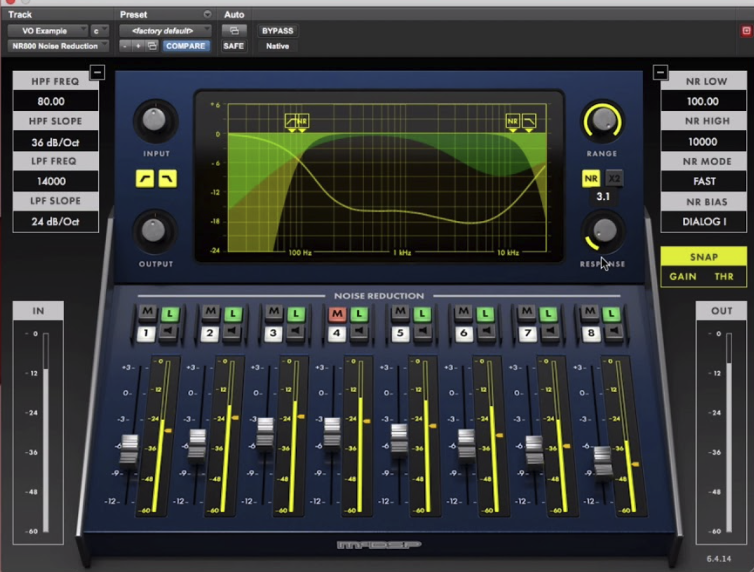Collapse the right NR parameter panel
The height and width of the screenshot is (572, 754).
click(x=660, y=73)
